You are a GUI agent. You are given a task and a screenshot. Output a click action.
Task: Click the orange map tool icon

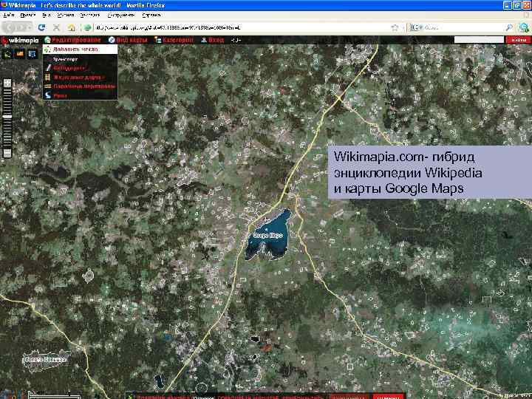pos(20,54)
